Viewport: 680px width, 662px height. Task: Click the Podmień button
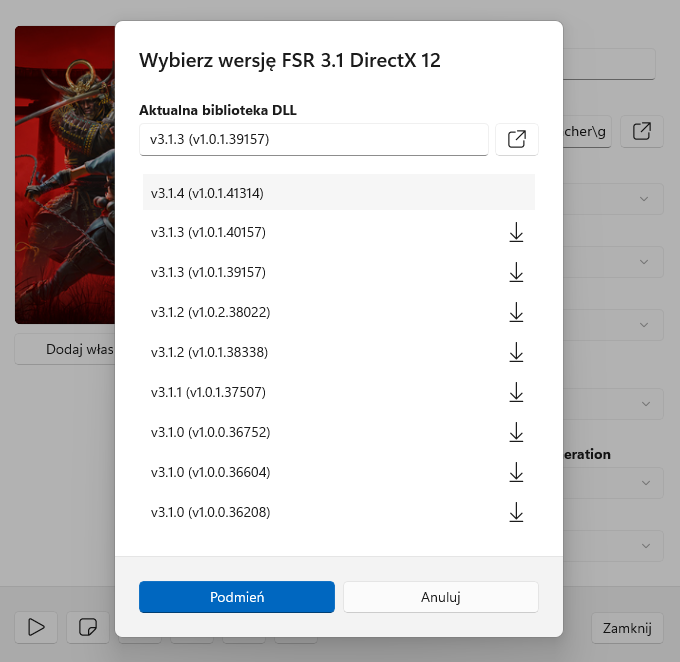click(237, 597)
